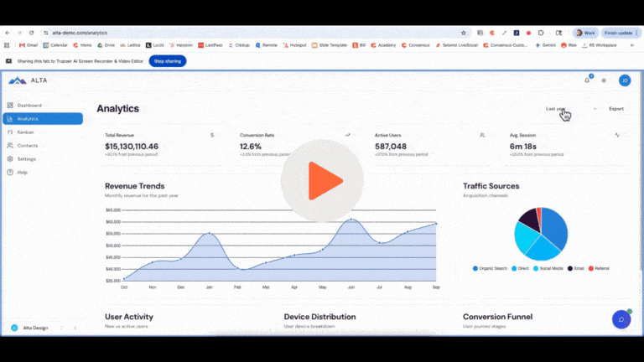The height and width of the screenshot is (362, 644).
Task: Click the Revenue Trends heading
Action: (x=135, y=186)
